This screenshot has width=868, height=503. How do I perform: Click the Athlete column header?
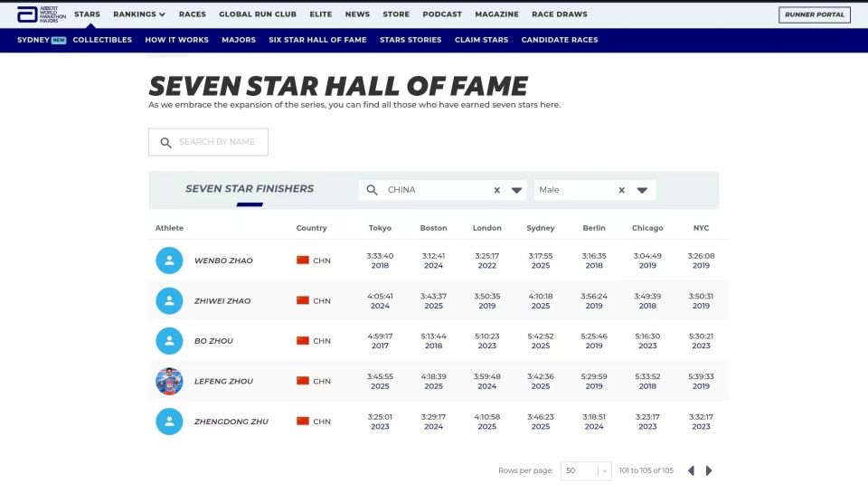pos(169,228)
